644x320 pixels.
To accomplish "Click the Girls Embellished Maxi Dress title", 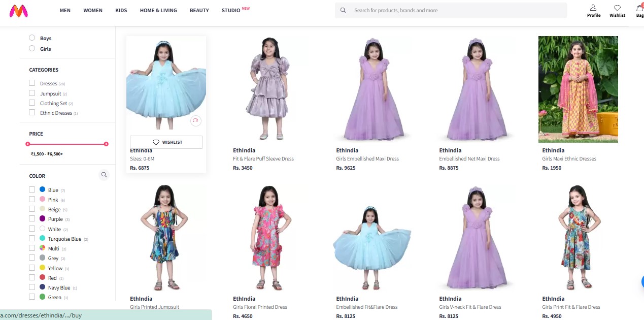I will tap(367, 158).
